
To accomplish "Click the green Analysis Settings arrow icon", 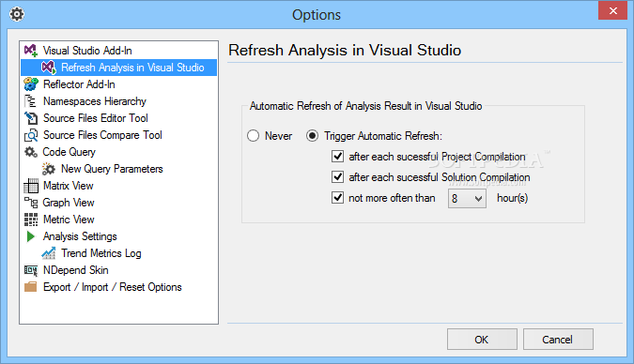I will 31,236.
